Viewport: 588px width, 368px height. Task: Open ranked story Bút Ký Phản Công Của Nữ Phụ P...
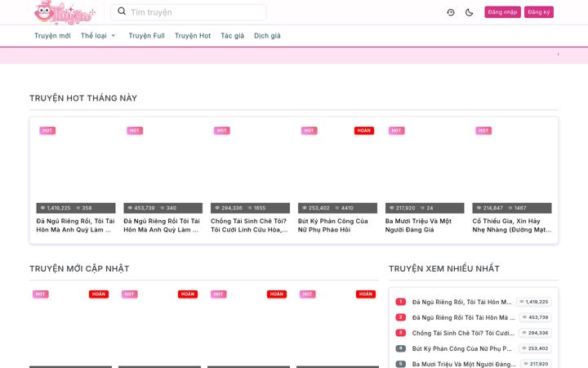[461, 348]
